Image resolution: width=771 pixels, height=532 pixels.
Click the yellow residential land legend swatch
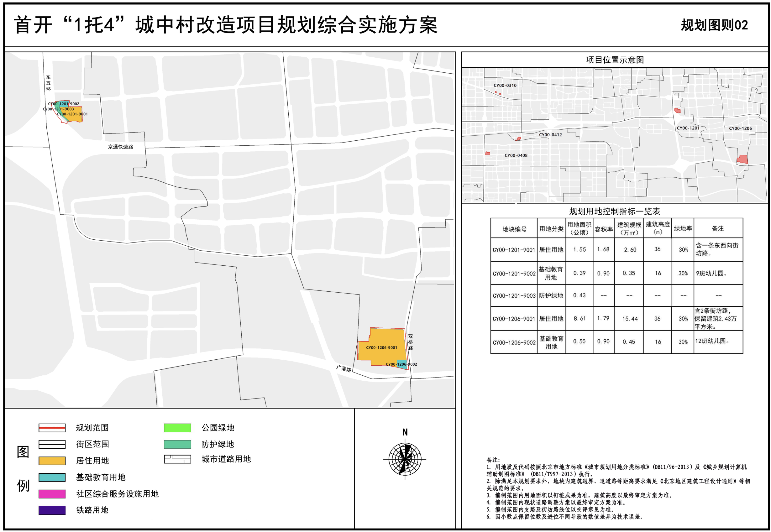[x=52, y=461]
